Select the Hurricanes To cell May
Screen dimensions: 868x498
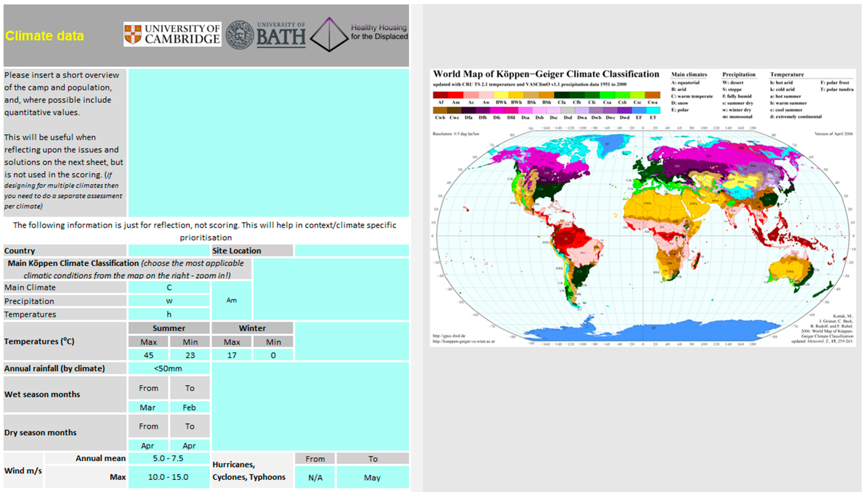372,478
